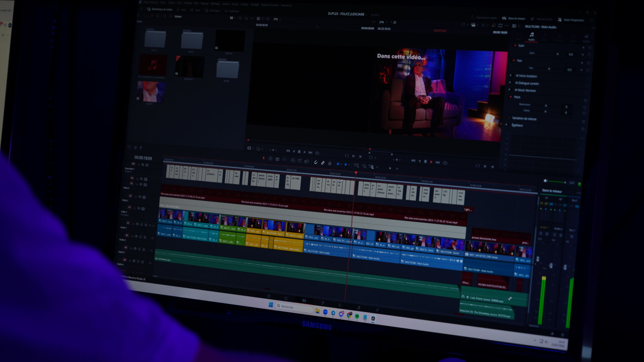Go to first frame in source viewer

pos(288,151)
